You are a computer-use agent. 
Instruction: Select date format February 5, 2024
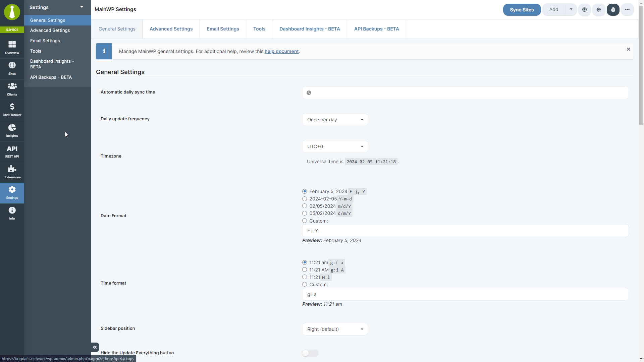[305, 191]
